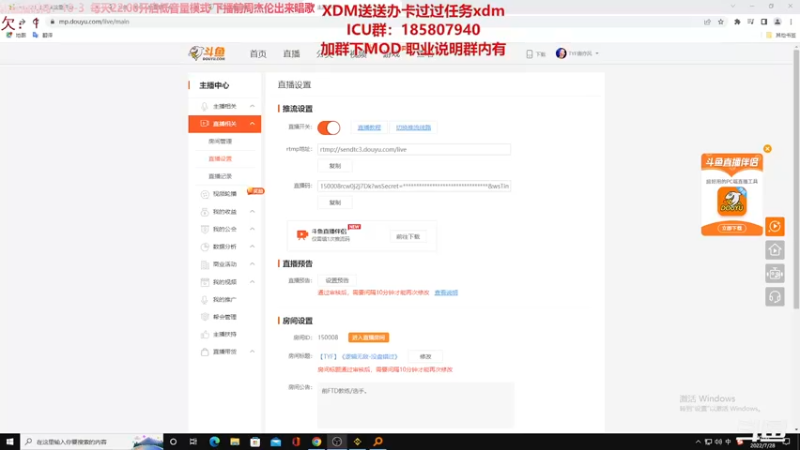Click the 直播相关 play icon in sidebar
The image size is (800, 450).
pyautogui.click(x=205, y=123)
